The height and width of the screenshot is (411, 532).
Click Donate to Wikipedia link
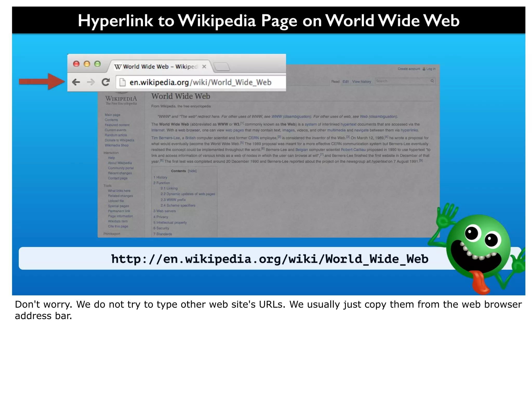pyautogui.click(x=119, y=140)
